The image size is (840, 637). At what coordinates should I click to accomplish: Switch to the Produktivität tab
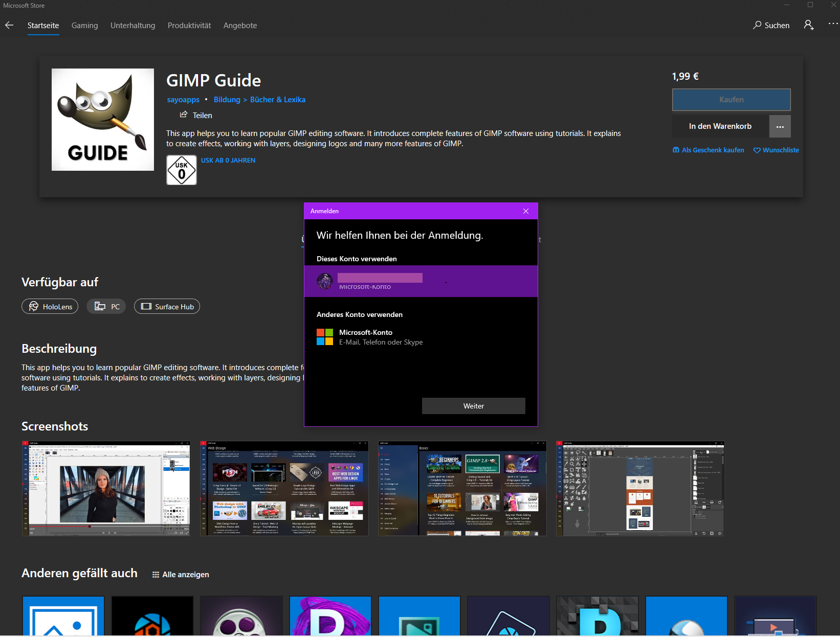[189, 26]
